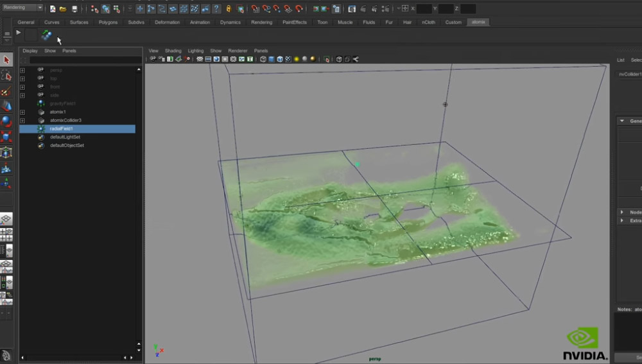Expand the top camera node
This screenshot has height=364, width=642.
[x=22, y=78]
